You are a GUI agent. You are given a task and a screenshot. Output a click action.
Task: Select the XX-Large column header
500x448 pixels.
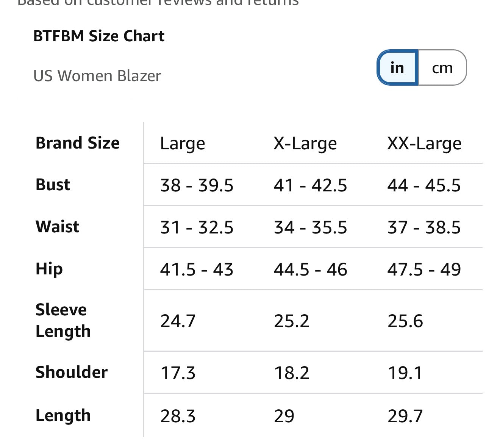coord(424,144)
